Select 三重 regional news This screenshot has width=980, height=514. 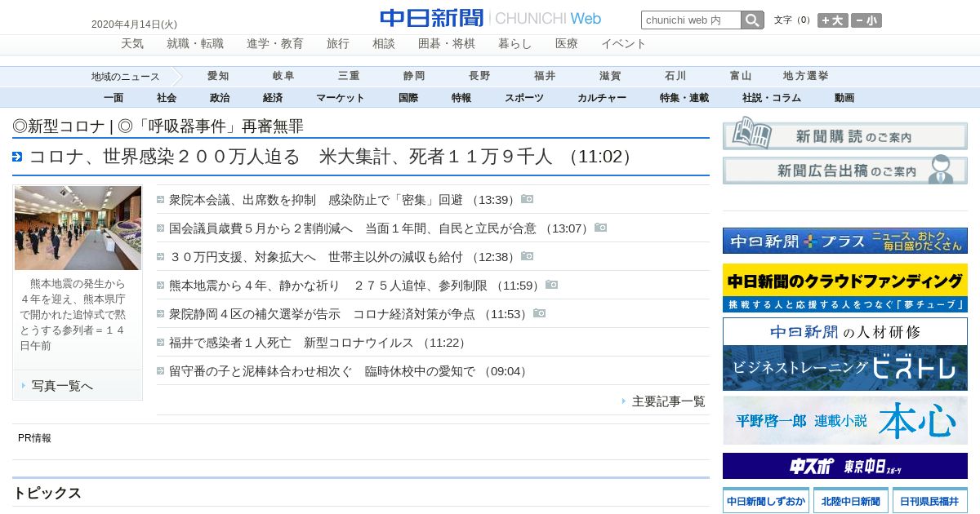(349, 76)
